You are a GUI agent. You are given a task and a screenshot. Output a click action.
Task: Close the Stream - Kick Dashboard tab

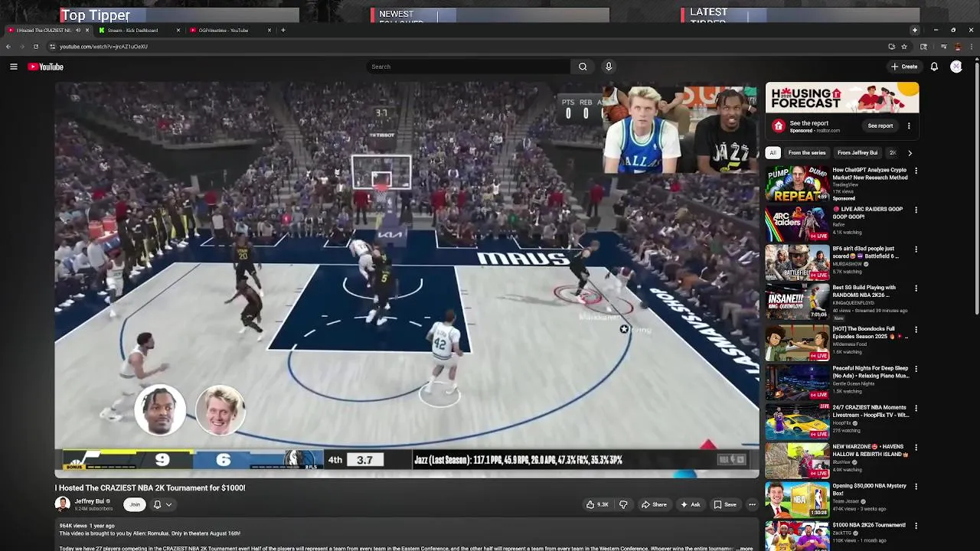(178, 31)
